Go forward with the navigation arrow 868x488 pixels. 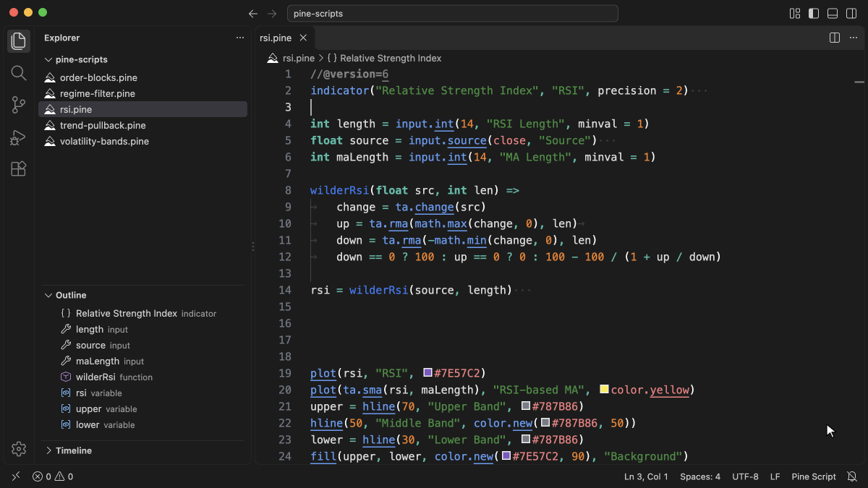coord(272,13)
